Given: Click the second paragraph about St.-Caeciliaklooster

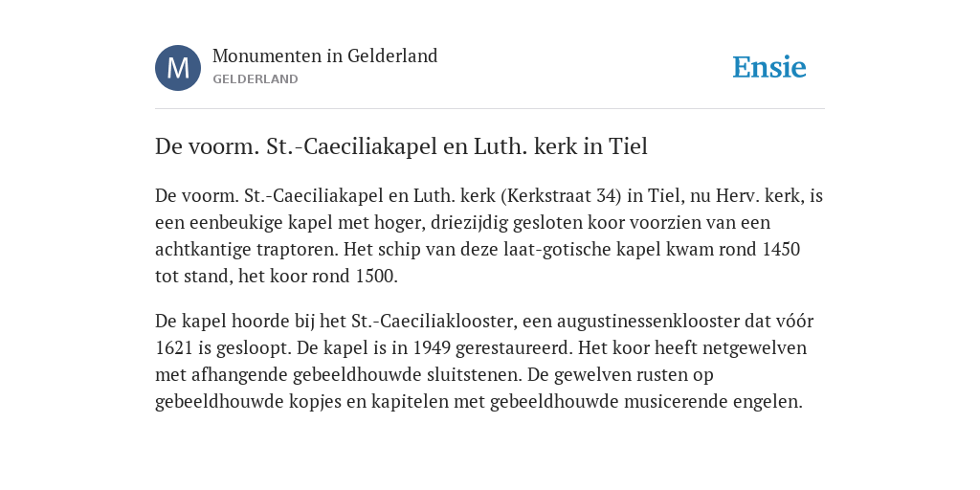Looking at the screenshot, I should click(484, 361).
